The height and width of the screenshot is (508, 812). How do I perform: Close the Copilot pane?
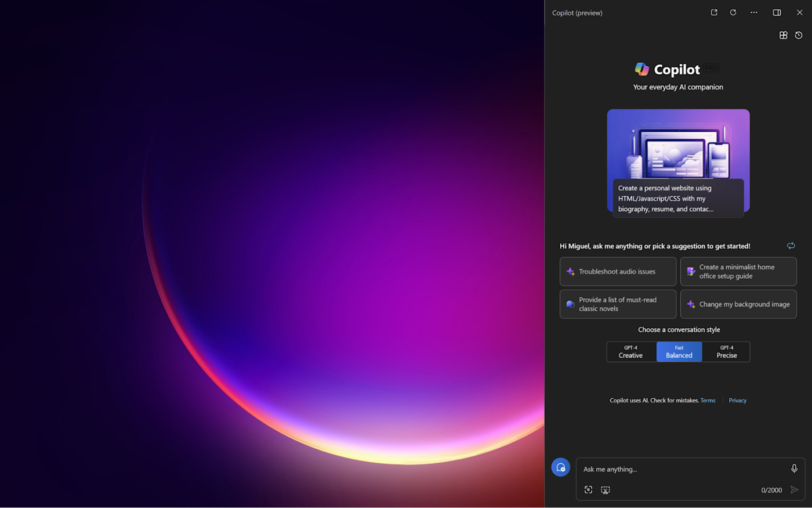799,12
